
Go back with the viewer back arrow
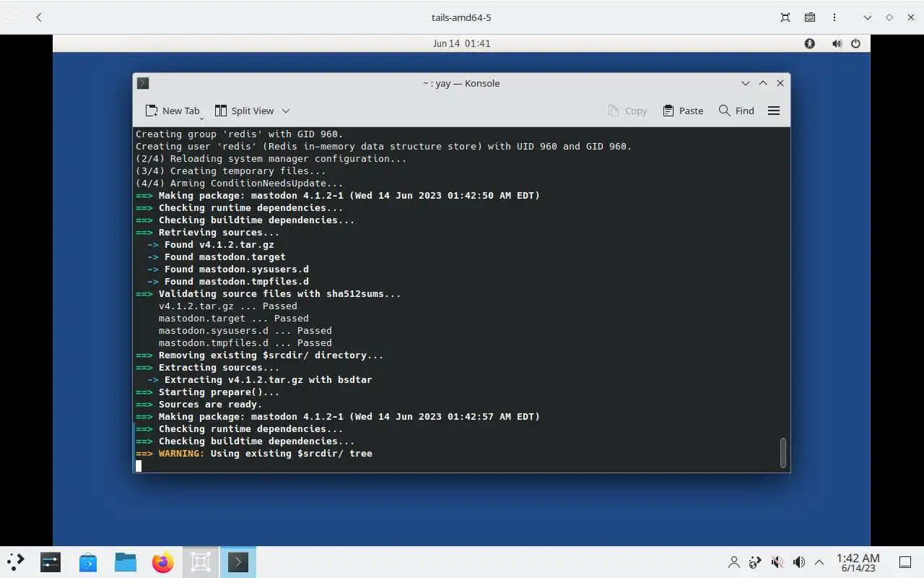39,17
